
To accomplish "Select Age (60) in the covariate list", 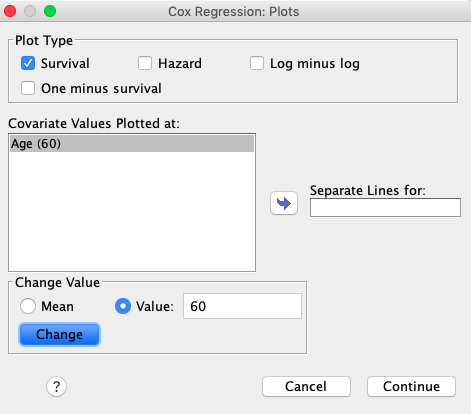I will 132,144.
